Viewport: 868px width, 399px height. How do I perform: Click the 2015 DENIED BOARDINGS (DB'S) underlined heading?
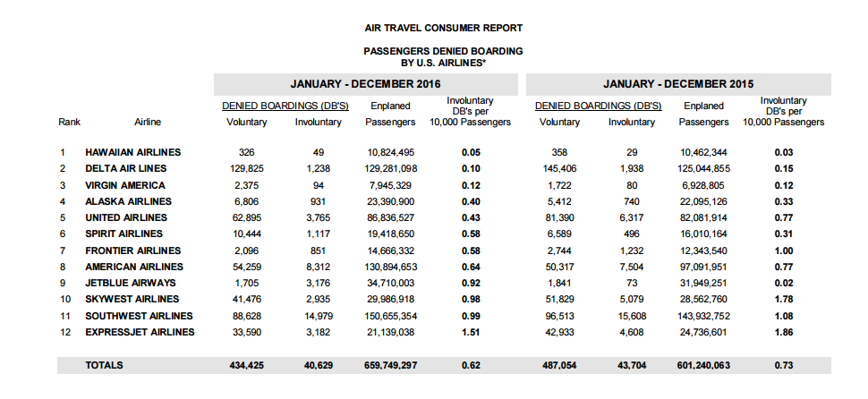(x=599, y=106)
